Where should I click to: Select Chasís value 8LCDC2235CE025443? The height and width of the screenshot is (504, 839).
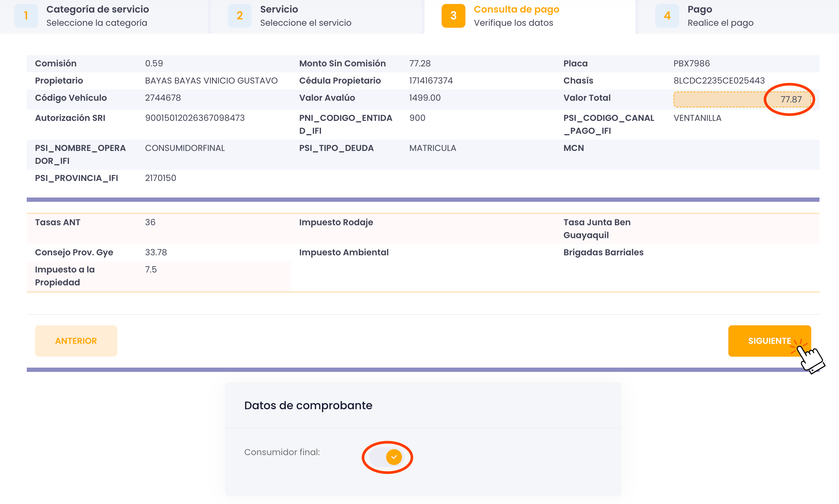[x=719, y=81]
